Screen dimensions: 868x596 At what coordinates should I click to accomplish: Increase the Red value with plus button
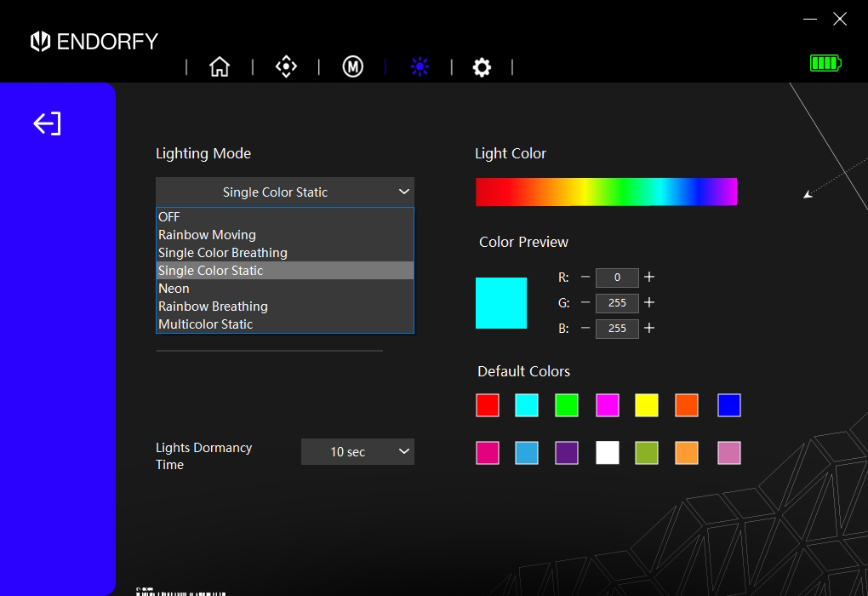[649, 278]
